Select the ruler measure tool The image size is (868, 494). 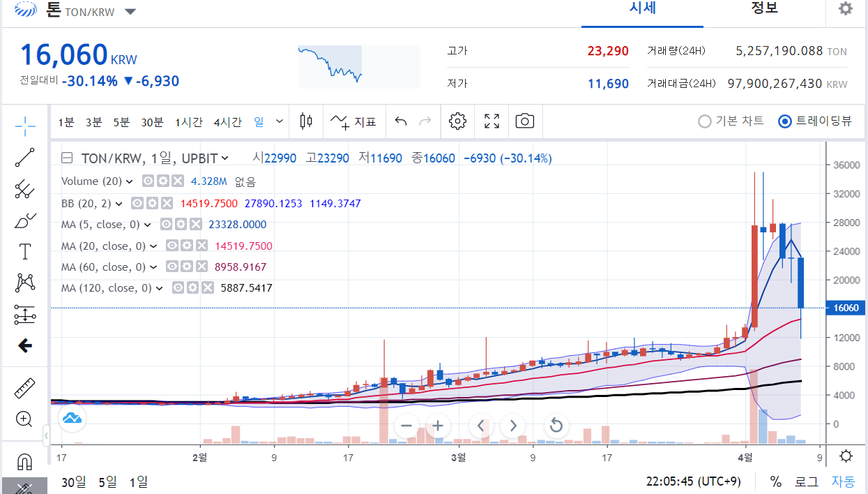tap(25, 388)
